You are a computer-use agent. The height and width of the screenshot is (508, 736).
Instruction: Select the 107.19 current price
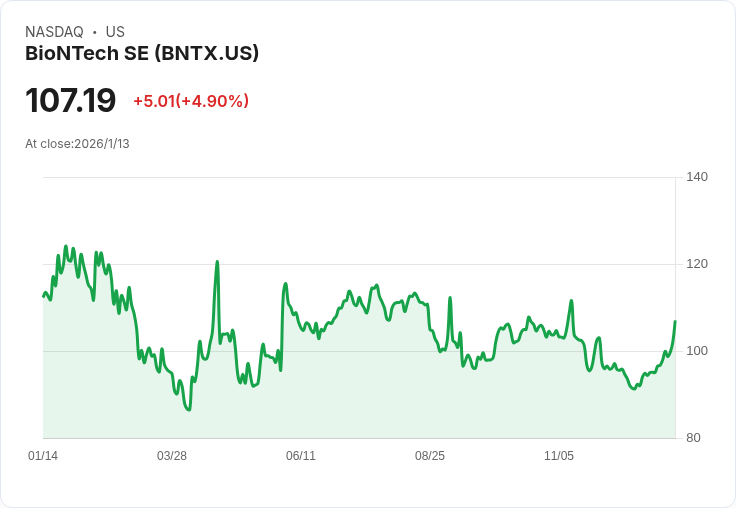coord(70,100)
